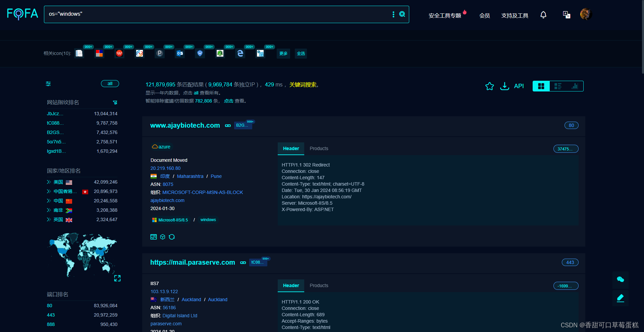Open Products tab for mail.paraserve.com result
Screen dimensions: 644x332
319,285
